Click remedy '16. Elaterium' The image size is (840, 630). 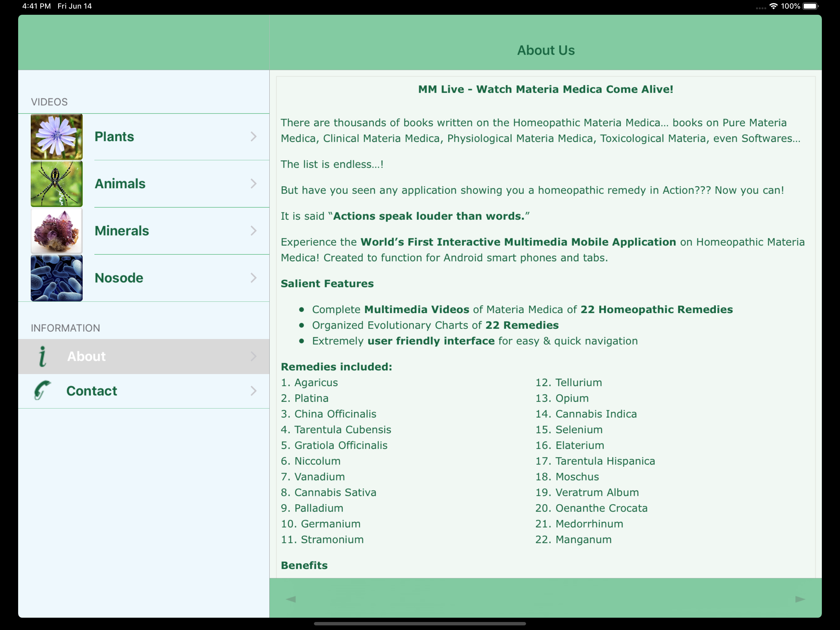(x=570, y=445)
